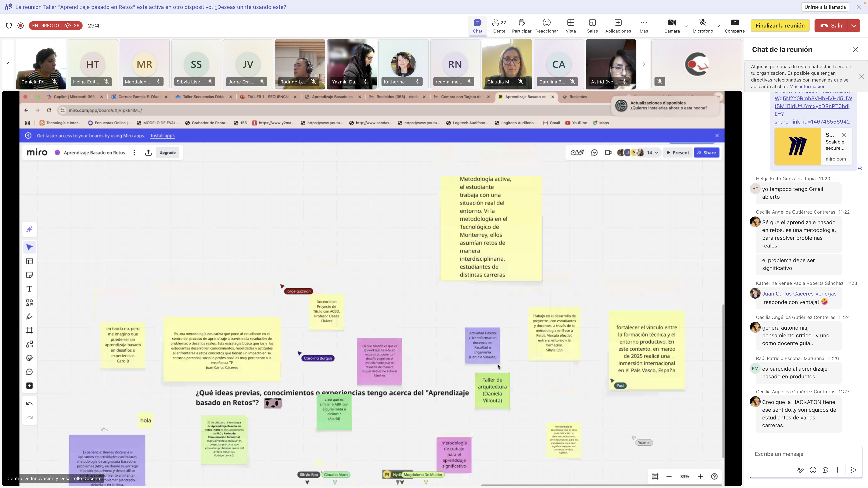
Task: Select Miro templates tool
Action: (x=29, y=261)
